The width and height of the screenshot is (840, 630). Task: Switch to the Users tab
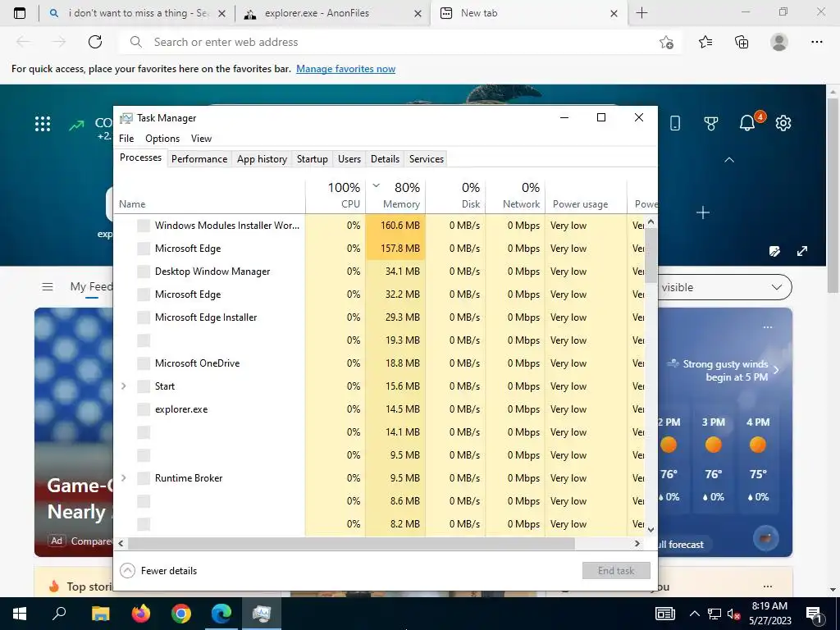349,158
